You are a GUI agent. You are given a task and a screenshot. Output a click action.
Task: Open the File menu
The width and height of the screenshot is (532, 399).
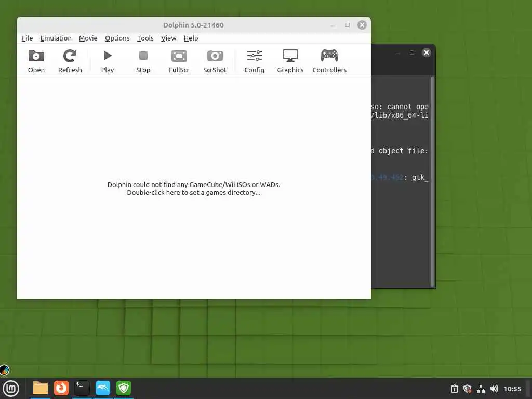[27, 38]
